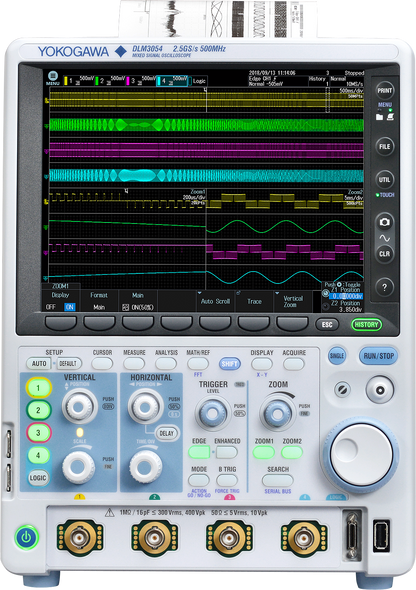Toggle channel 1 with the yellow key
This screenshot has height=590, width=416.
tap(38, 388)
